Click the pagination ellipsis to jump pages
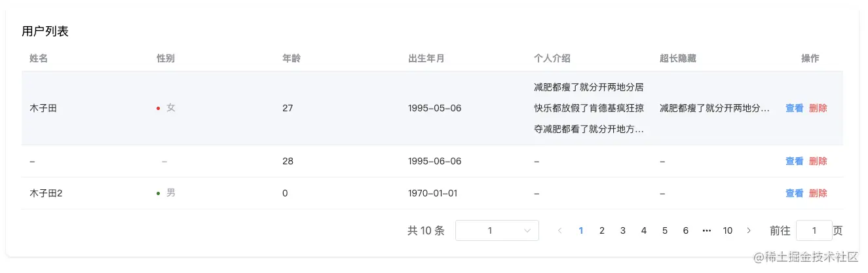 [706, 230]
